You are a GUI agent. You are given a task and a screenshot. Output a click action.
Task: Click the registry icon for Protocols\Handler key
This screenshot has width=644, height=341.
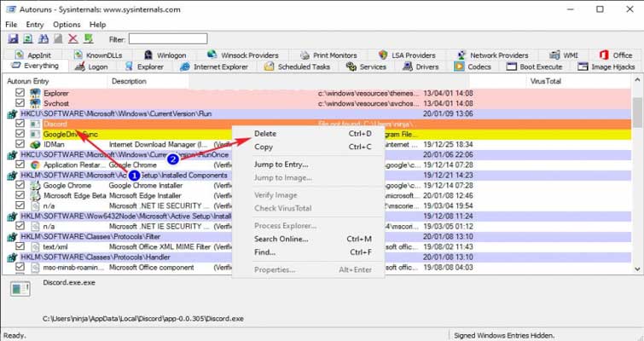tap(12, 257)
